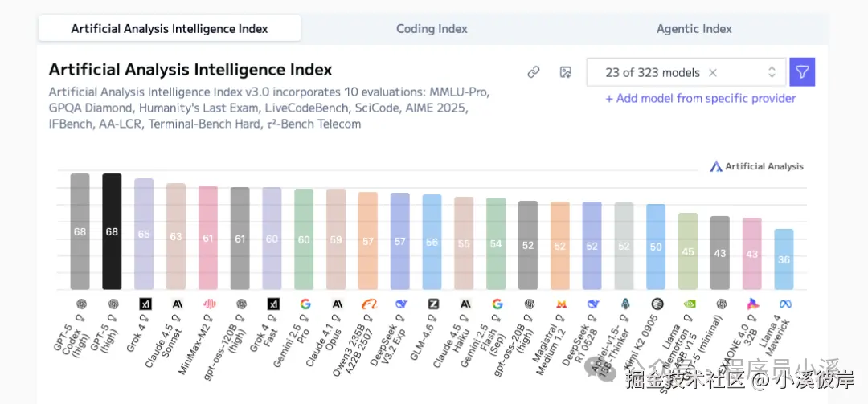Switch to the Coding Index tab
This screenshot has width=868, height=404.
[x=432, y=28]
